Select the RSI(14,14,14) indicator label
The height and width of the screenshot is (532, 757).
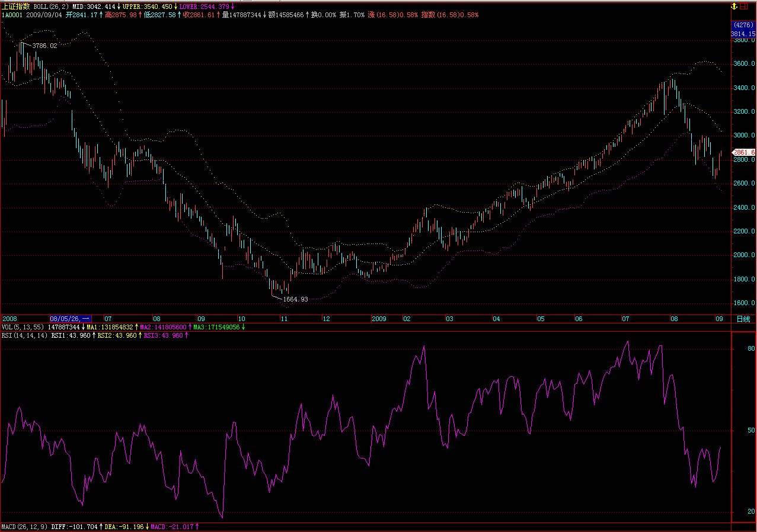[x=24, y=335]
